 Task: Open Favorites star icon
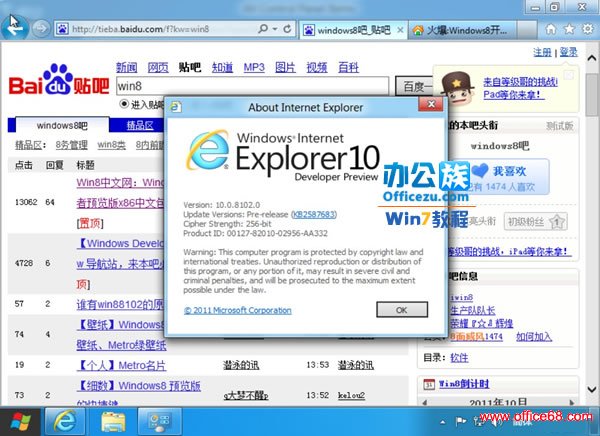[569, 29]
